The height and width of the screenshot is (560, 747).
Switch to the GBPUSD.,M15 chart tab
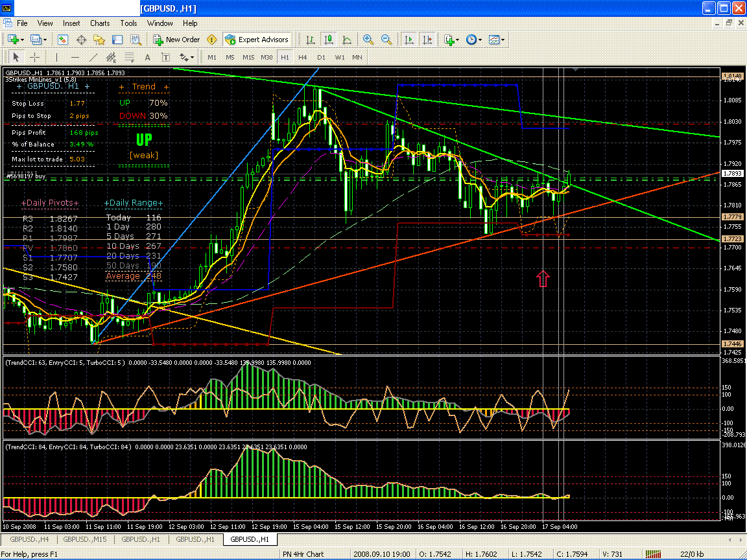click(85, 539)
